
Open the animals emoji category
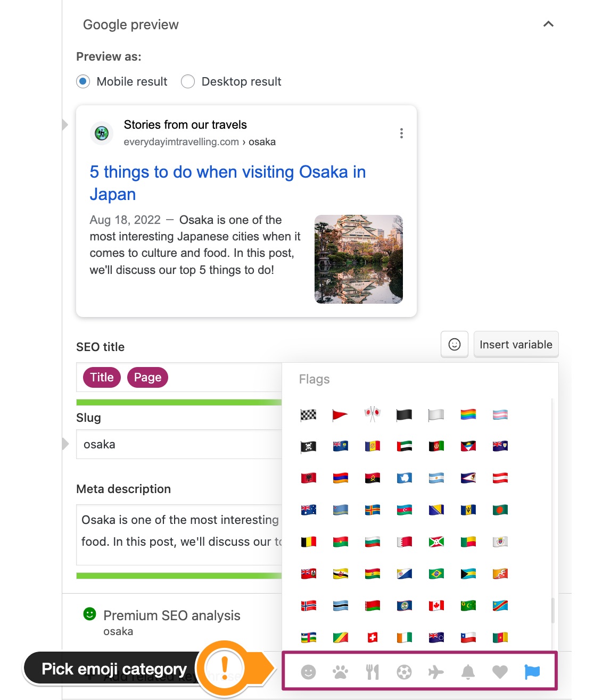[341, 671]
